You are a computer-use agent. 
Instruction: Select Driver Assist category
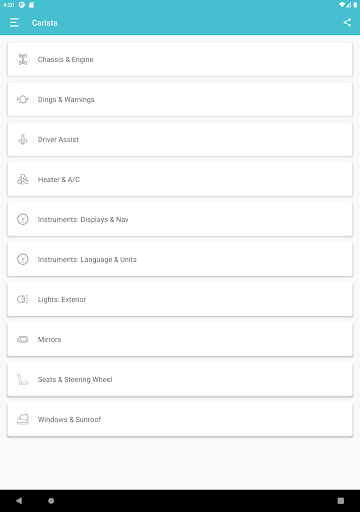tap(180, 139)
